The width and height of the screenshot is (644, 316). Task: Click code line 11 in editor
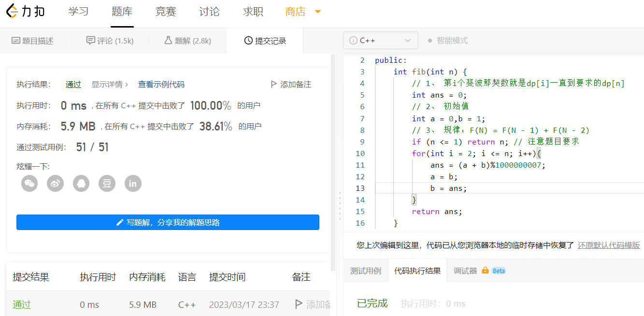coord(487,165)
